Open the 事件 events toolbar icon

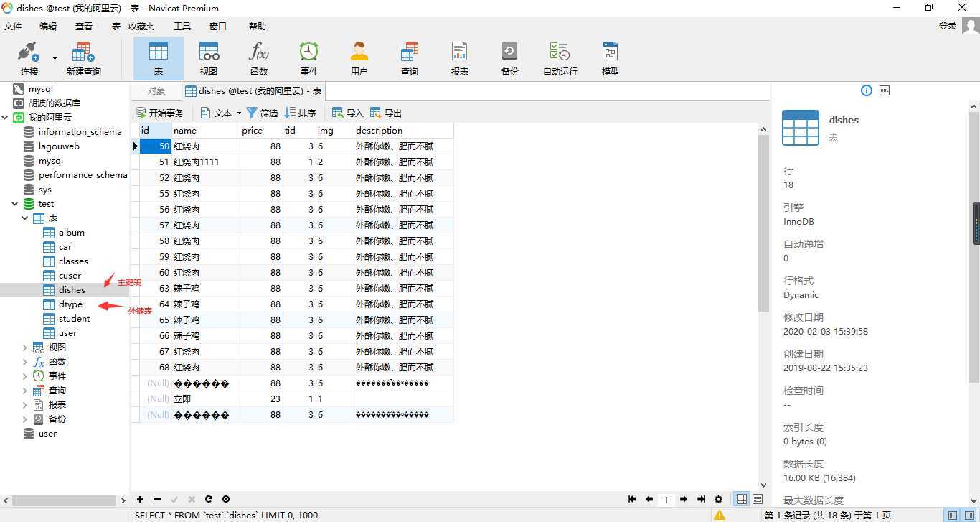click(x=309, y=58)
